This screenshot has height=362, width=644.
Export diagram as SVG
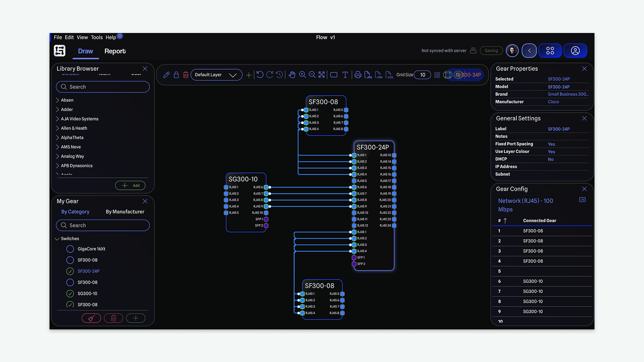[x=389, y=75]
